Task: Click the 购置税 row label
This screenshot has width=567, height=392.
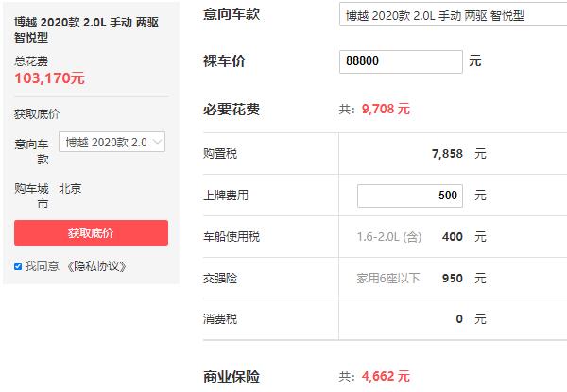Action: coord(220,154)
